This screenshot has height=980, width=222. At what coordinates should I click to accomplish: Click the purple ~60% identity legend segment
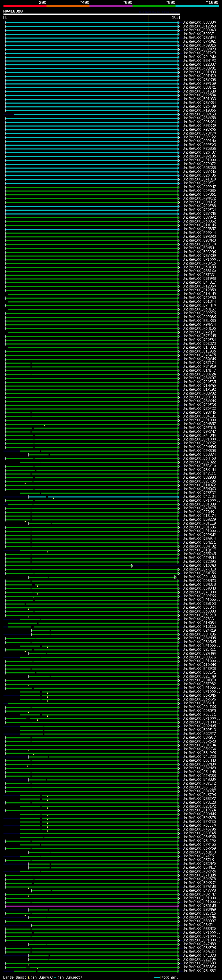111,6
